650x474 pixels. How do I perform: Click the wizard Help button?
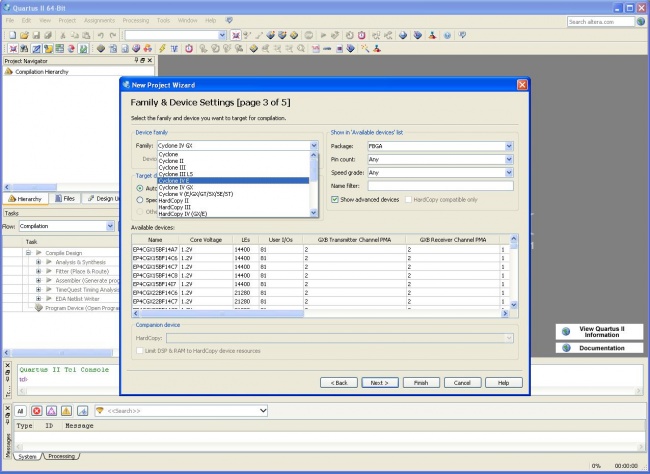[504, 383]
